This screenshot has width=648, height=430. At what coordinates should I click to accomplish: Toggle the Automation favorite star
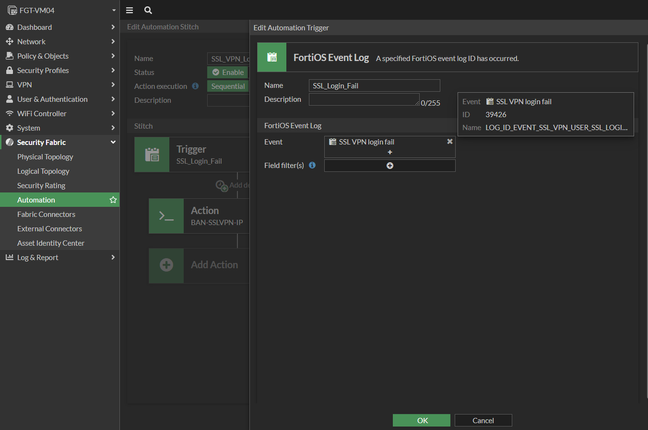tap(113, 200)
